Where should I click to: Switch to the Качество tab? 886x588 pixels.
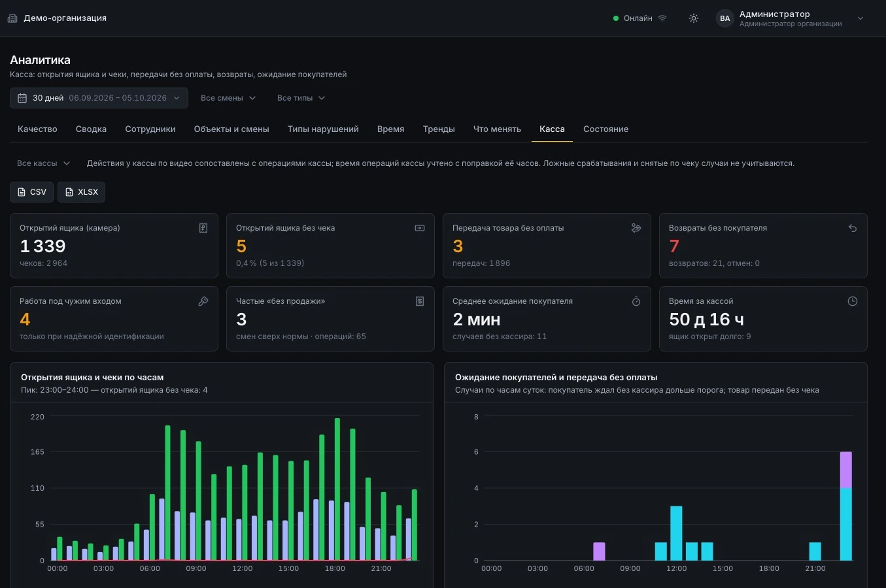tap(37, 129)
